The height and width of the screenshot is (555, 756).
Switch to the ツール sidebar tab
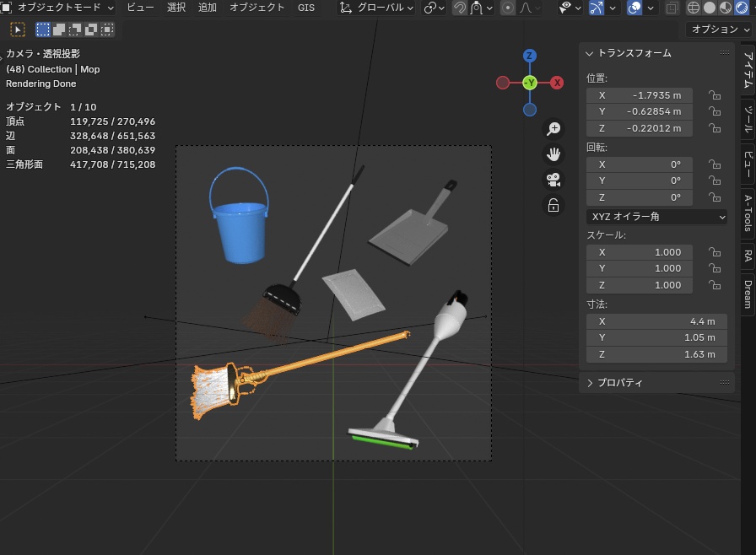(x=748, y=118)
